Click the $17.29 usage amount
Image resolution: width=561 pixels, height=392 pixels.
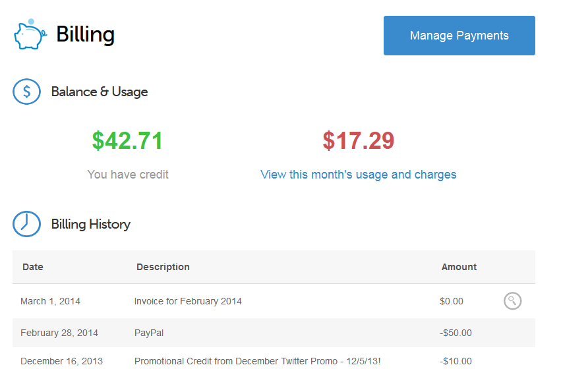coord(358,140)
